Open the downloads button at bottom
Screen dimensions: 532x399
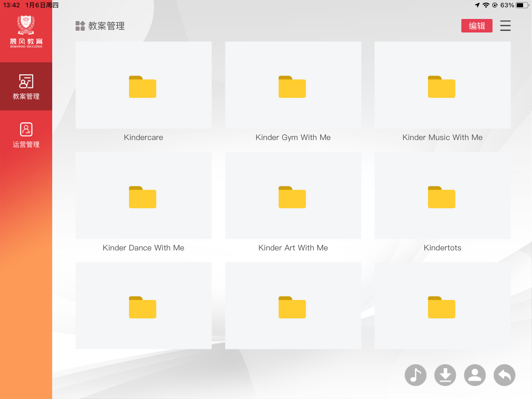click(445, 375)
